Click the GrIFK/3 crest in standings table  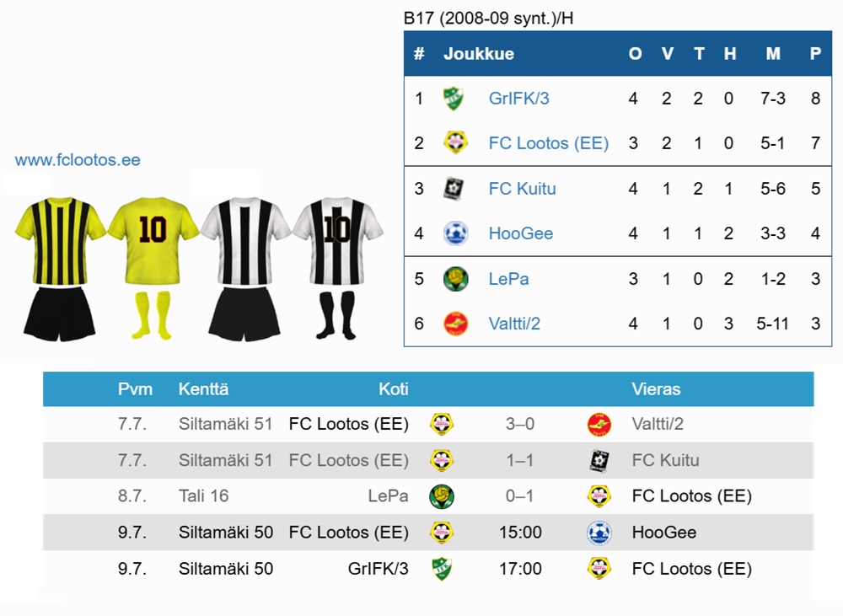(x=454, y=99)
